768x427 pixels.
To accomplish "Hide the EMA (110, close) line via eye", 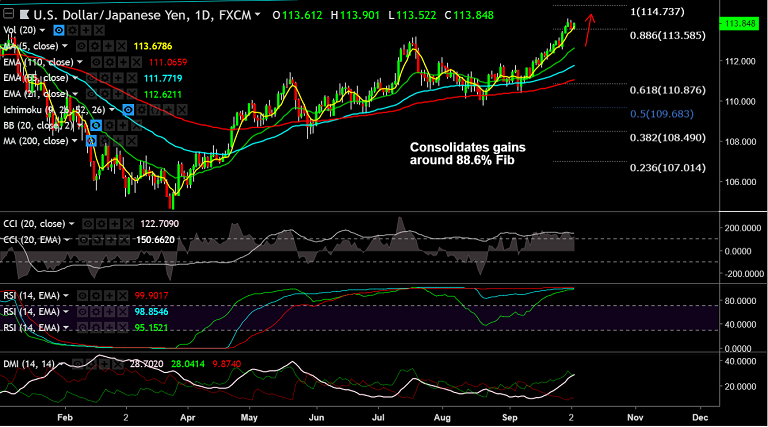I will tap(96, 62).
